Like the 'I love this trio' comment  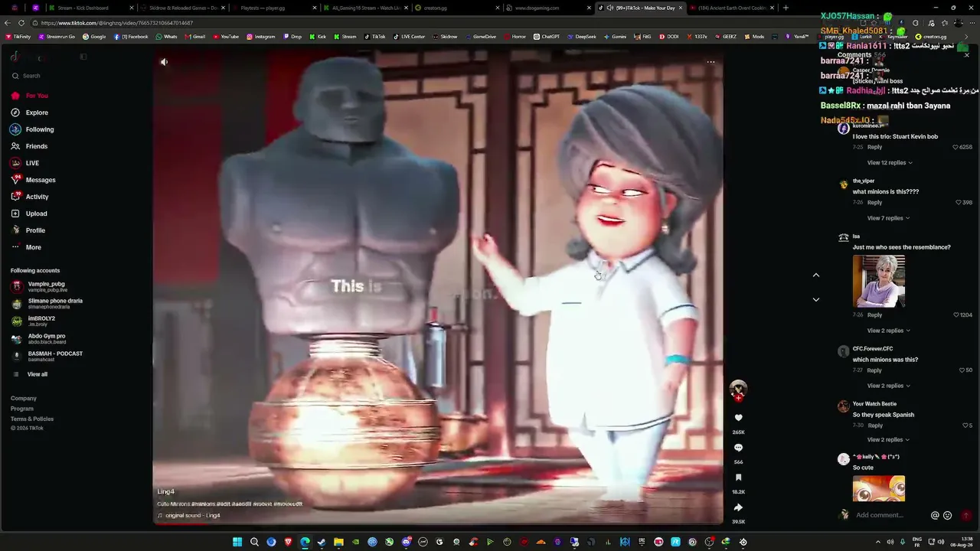click(x=955, y=147)
